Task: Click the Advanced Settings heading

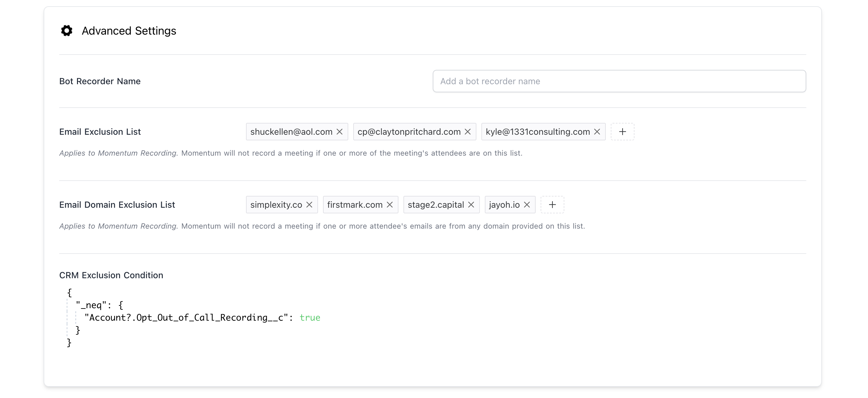Action: pos(129,31)
